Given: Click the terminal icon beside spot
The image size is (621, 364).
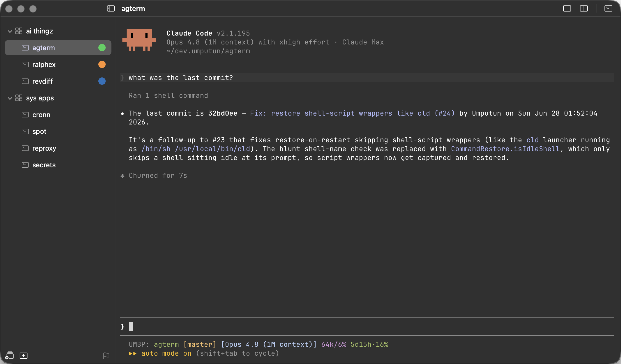Looking at the screenshot, I should point(25,131).
